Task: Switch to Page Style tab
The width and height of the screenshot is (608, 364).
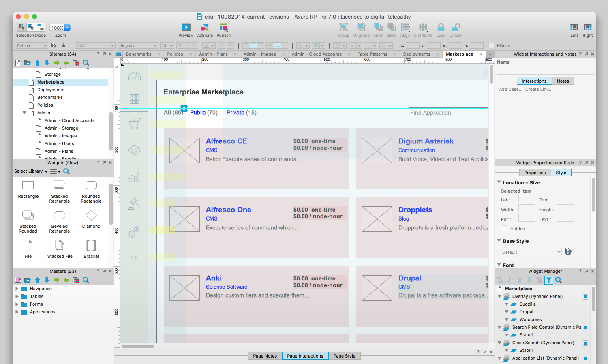Action: pyautogui.click(x=344, y=356)
